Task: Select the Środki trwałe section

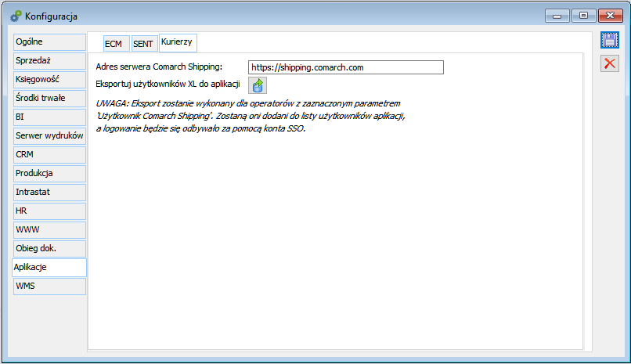Action: point(49,98)
